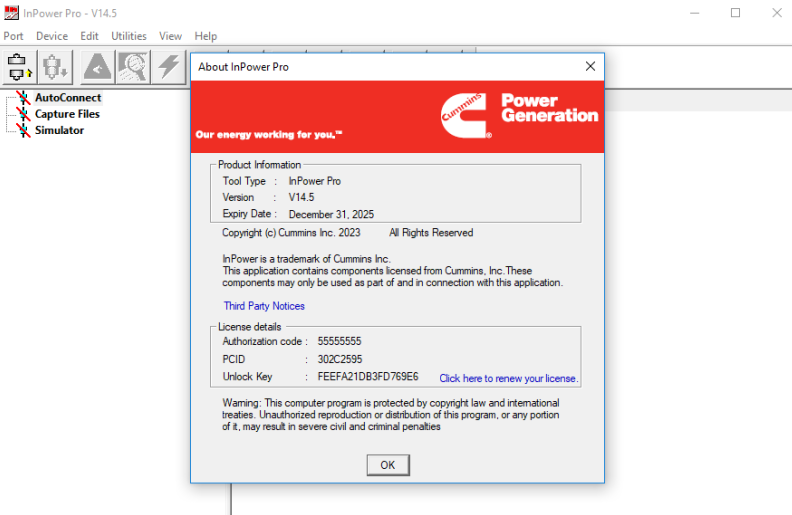The width and height of the screenshot is (792, 515).
Task: Click the fault warning triangle toolbar icon
Action: click(x=97, y=67)
